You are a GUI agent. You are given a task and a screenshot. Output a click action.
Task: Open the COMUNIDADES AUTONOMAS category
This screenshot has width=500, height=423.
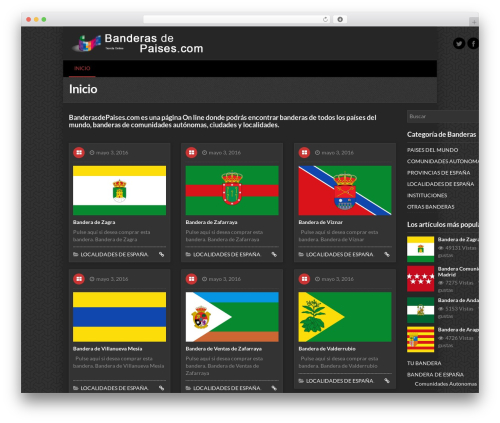coord(443,161)
